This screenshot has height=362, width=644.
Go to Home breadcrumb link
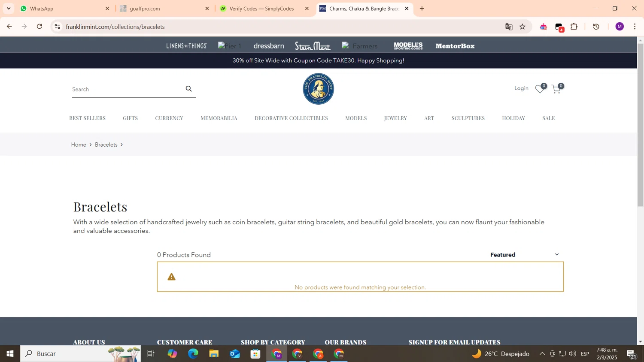pyautogui.click(x=79, y=145)
